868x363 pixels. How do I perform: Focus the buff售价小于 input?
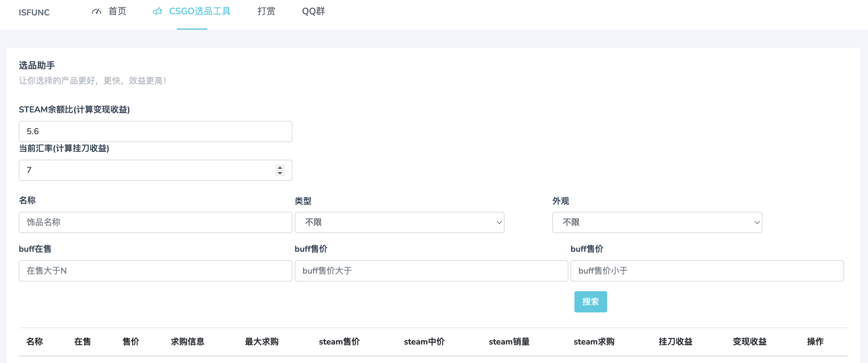707,271
